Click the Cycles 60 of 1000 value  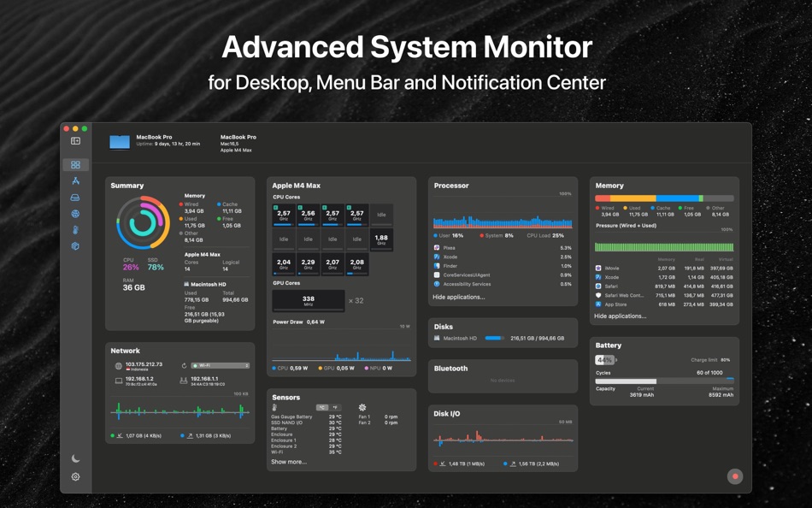click(x=709, y=373)
